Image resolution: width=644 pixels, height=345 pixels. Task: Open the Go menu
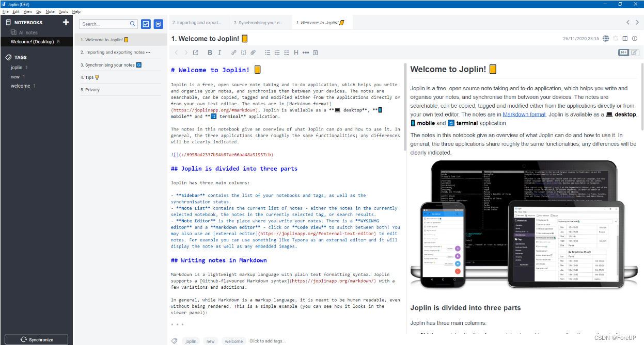[39, 11]
